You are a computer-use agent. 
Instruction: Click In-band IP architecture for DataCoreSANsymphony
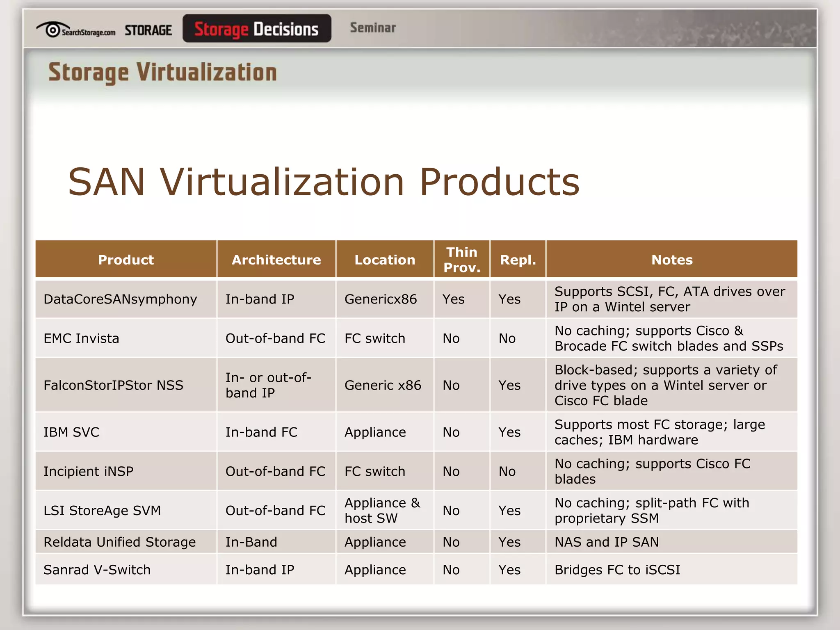276,299
